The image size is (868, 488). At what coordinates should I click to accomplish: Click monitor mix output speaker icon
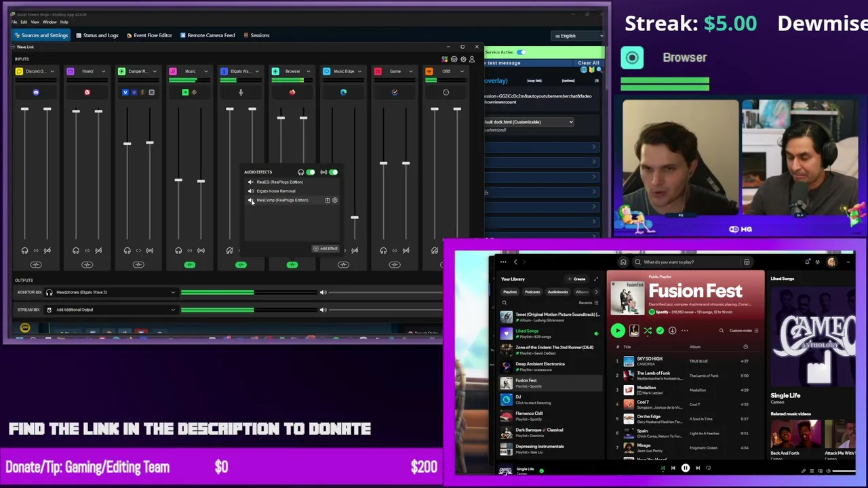coord(323,292)
